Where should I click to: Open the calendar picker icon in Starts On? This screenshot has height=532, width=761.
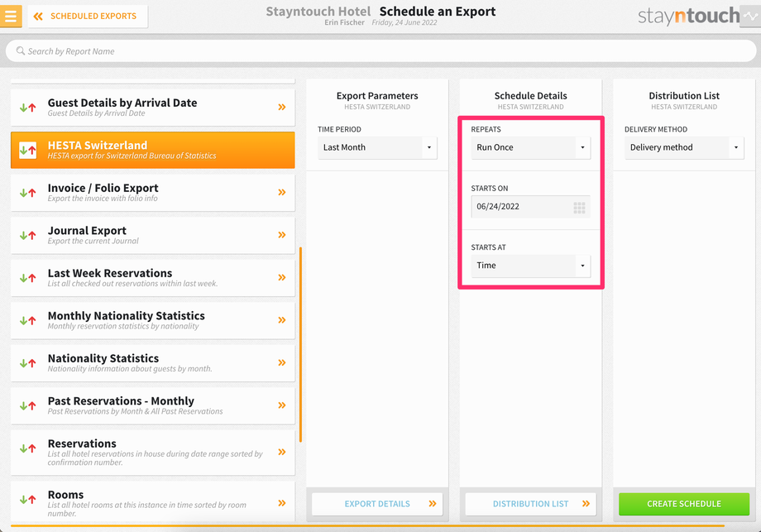579,208
